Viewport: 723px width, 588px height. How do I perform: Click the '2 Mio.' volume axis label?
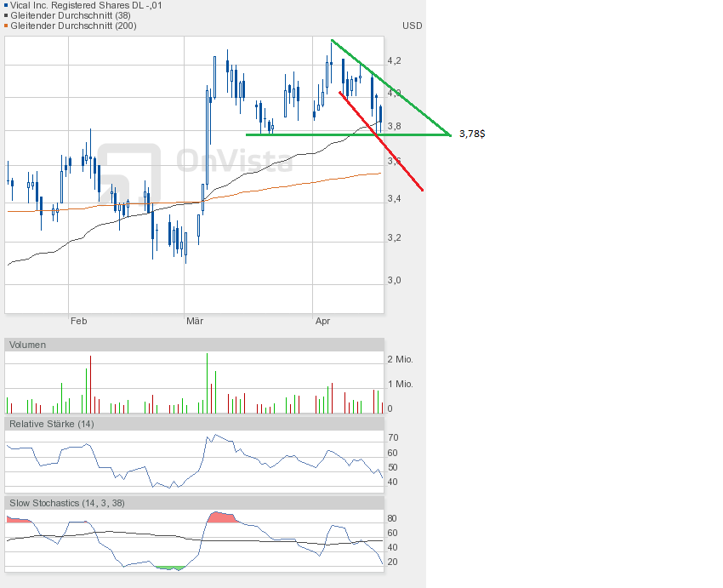[401, 359]
